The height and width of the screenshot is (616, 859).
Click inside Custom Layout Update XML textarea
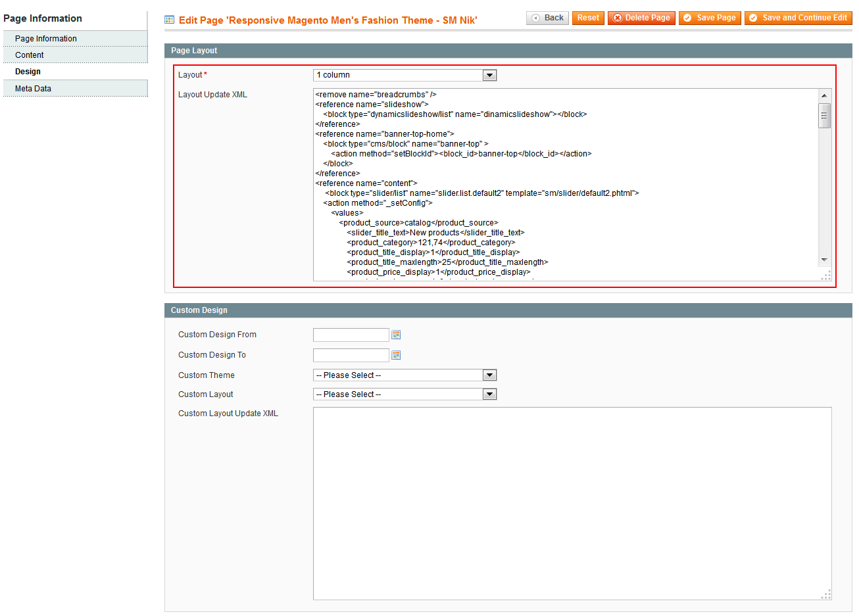572,504
